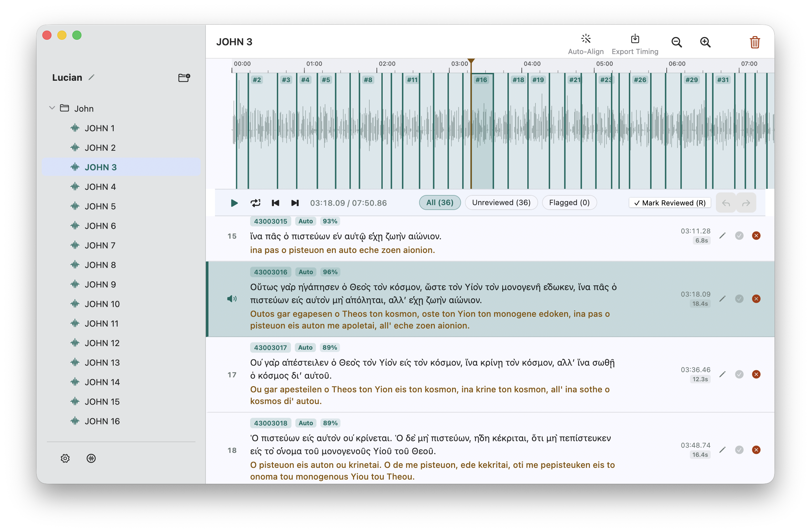Click the 96% confidence badge
The image size is (811, 532).
point(330,272)
